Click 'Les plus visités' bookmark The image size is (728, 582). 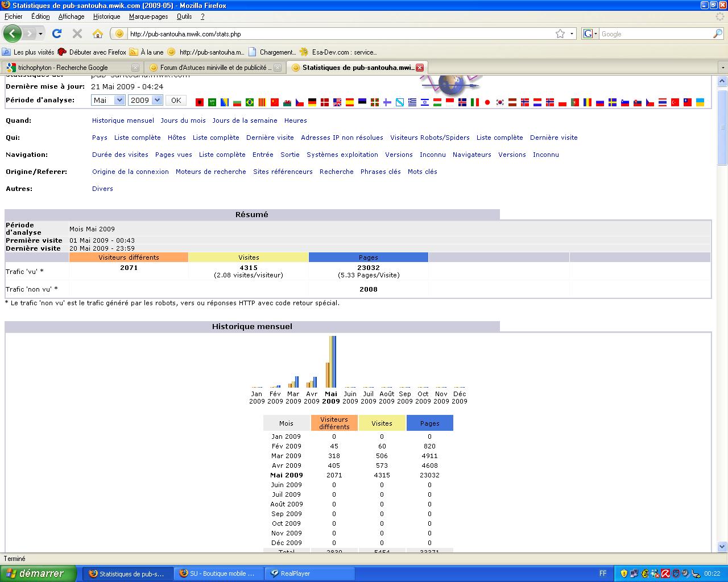tap(28, 52)
